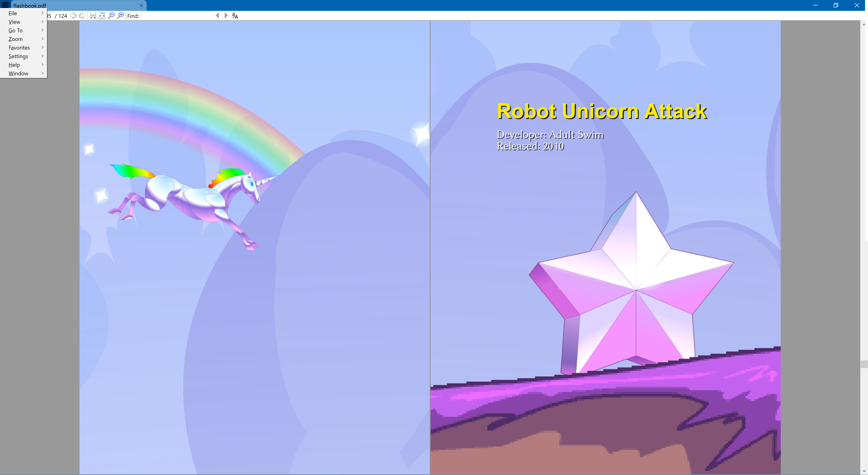Click the hamburger menu icon
Screen dimensions: 868x475
pyautogui.click(x=5, y=5)
